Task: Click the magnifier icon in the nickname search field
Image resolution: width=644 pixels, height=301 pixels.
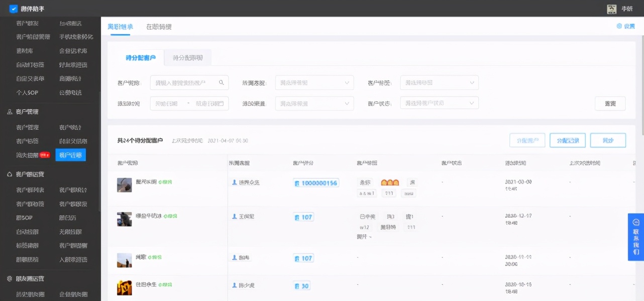Action: 221,82
